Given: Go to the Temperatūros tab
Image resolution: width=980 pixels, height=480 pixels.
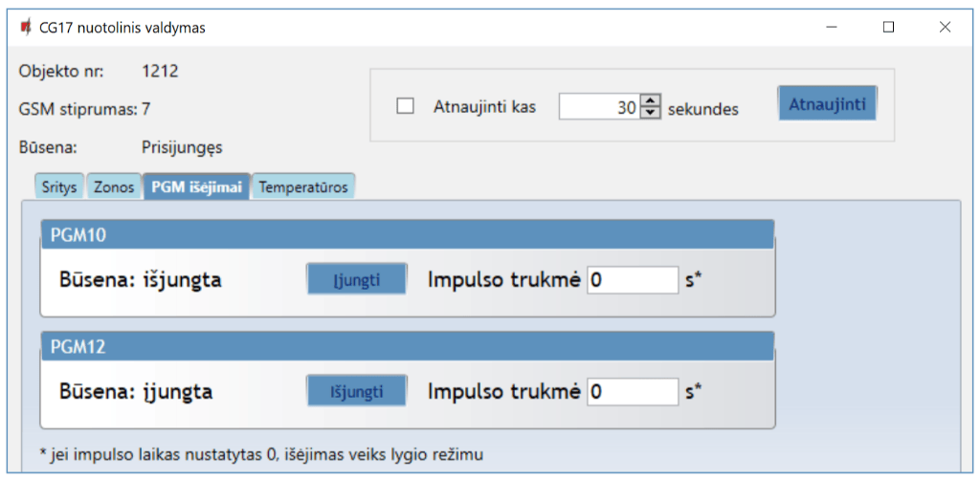Looking at the screenshot, I should tap(304, 186).
